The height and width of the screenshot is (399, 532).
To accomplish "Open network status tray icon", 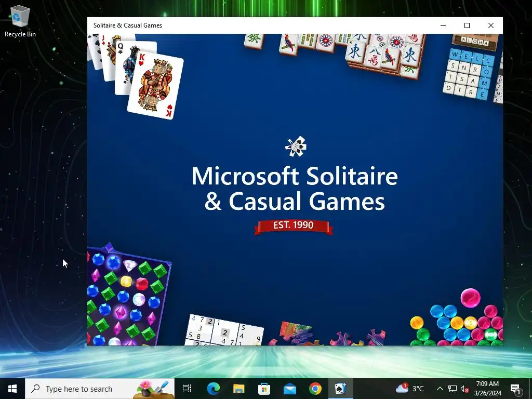I will (x=453, y=389).
